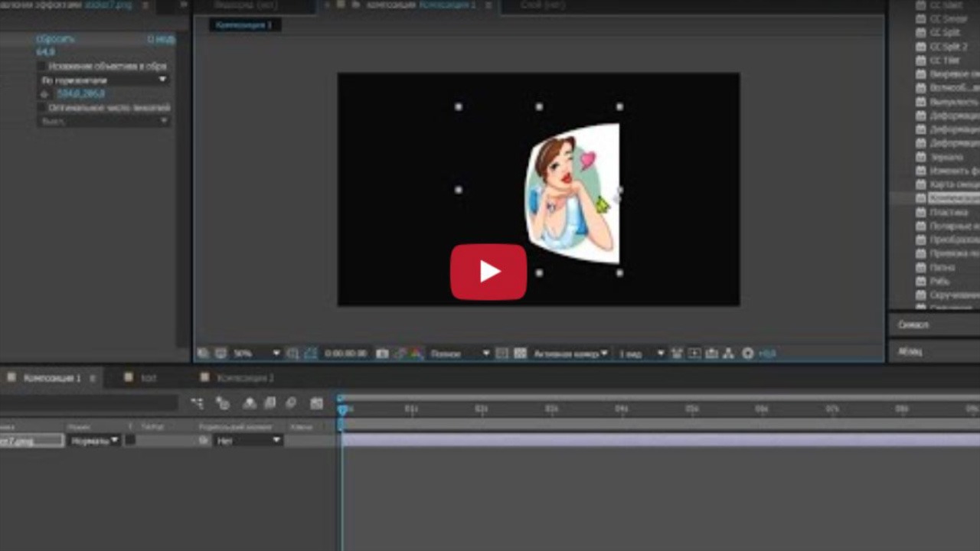Open the Полное resolution dropdown
Viewport: 980px width, 551px height.
(459, 354)
